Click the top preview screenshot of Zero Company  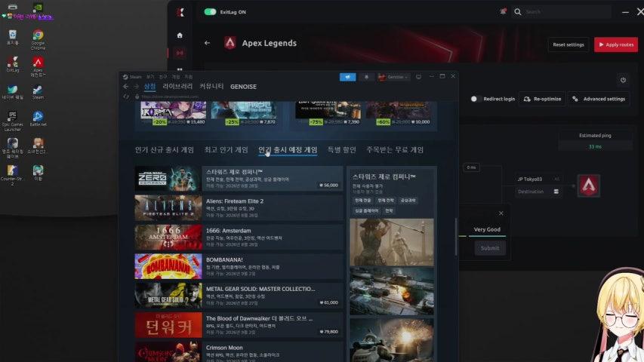391,242
